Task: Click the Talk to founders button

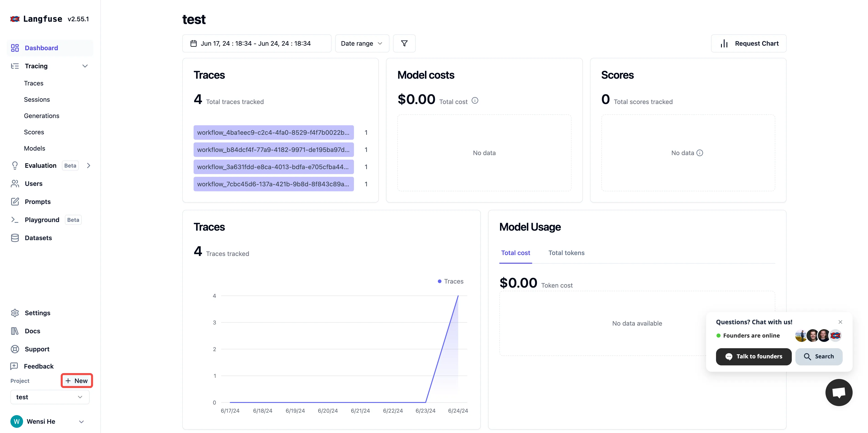Action: (x=753, y=357)
